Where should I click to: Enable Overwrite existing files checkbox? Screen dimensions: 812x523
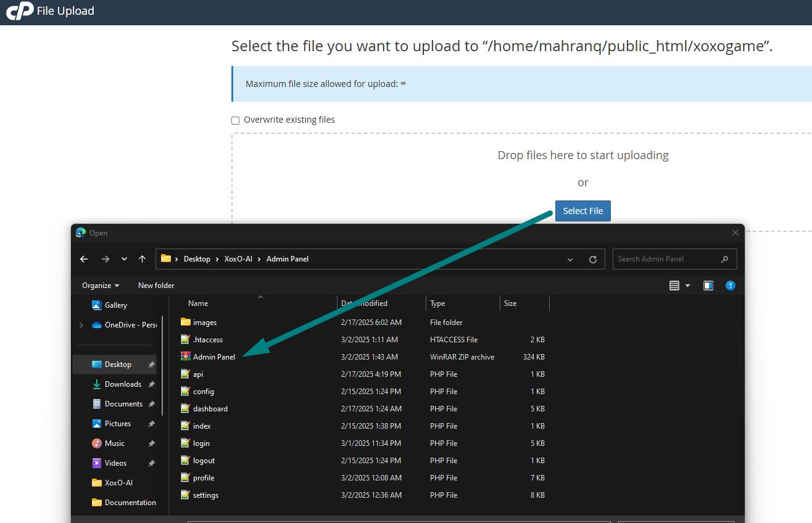tap(235, 120)
